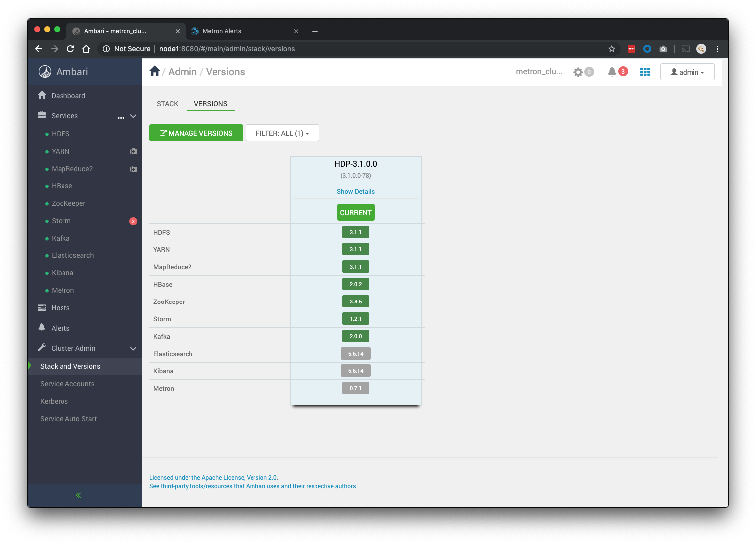Open the FILTER: ALL (1) dropdown
The image size is (756, 544).
282,133
